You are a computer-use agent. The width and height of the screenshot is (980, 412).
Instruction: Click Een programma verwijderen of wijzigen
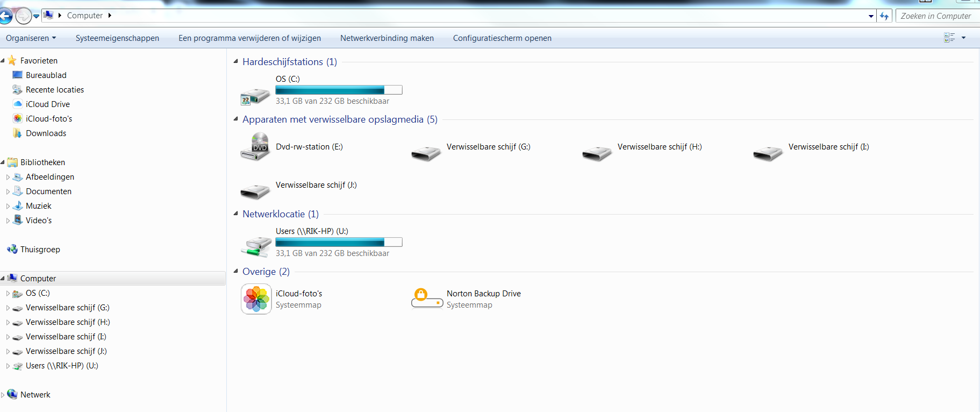coord(249,38)
